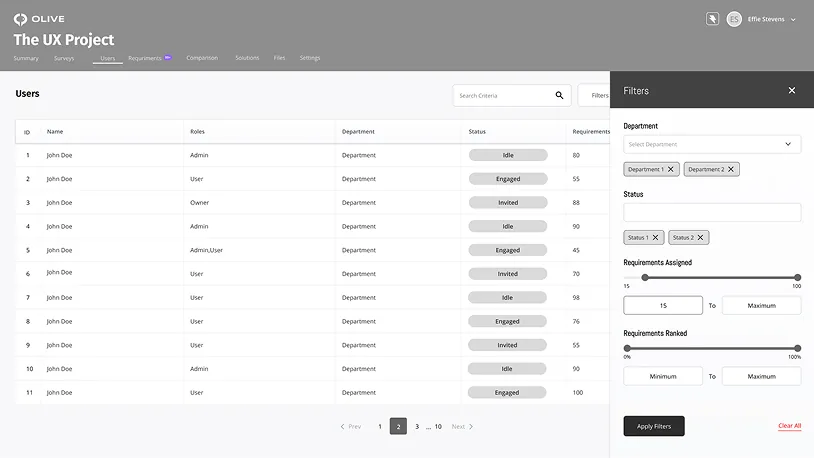Go to page 1
The width and height of the screenshot is (814, 458).
pos(380,426)
